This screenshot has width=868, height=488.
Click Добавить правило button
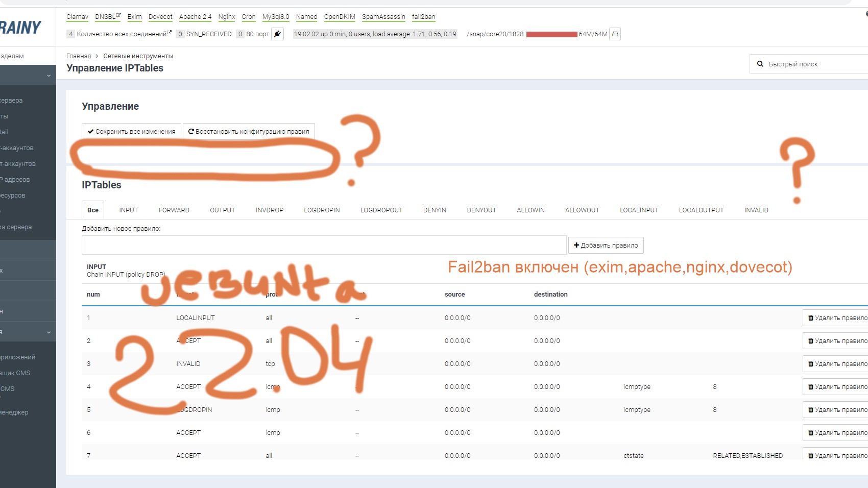pos(606,246)
